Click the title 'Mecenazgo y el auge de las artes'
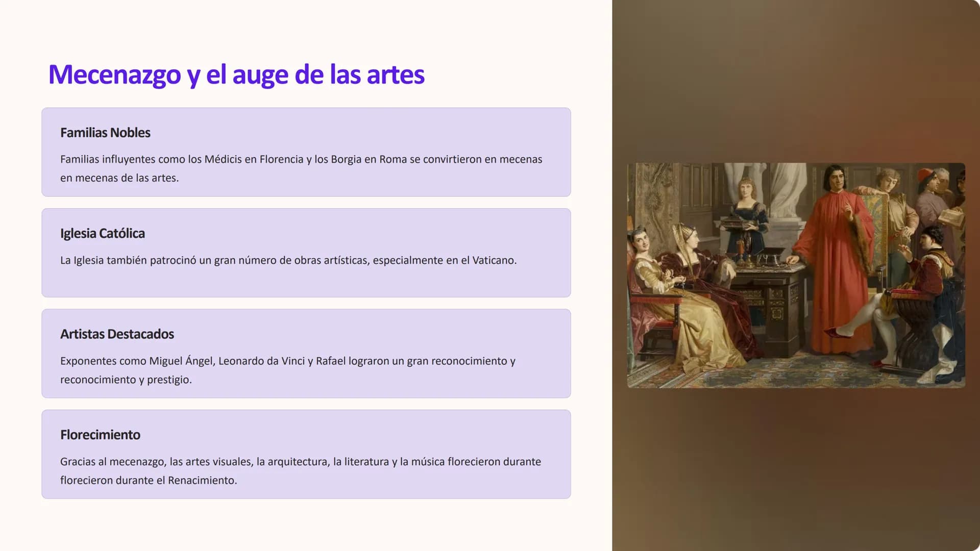Screen dimensions: 980x551 point(236,74)
